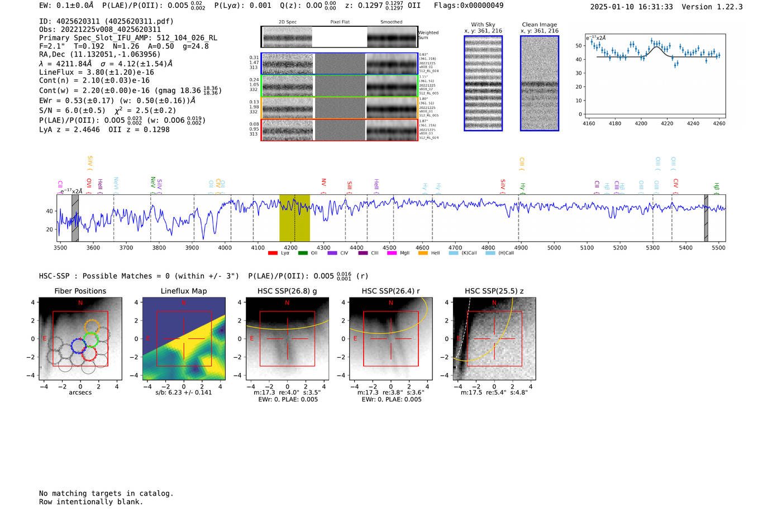Select the blue-bordered fiber spectrum row
Screen dimensions: 782x532
point(339,64)
